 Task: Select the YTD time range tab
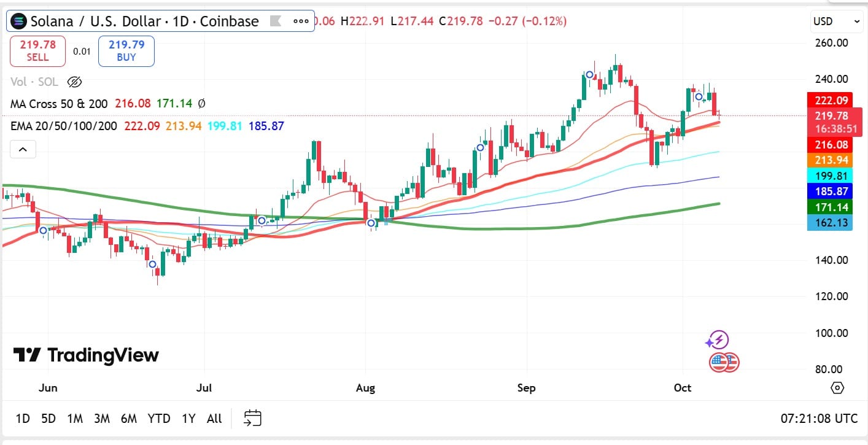[159, 419]
